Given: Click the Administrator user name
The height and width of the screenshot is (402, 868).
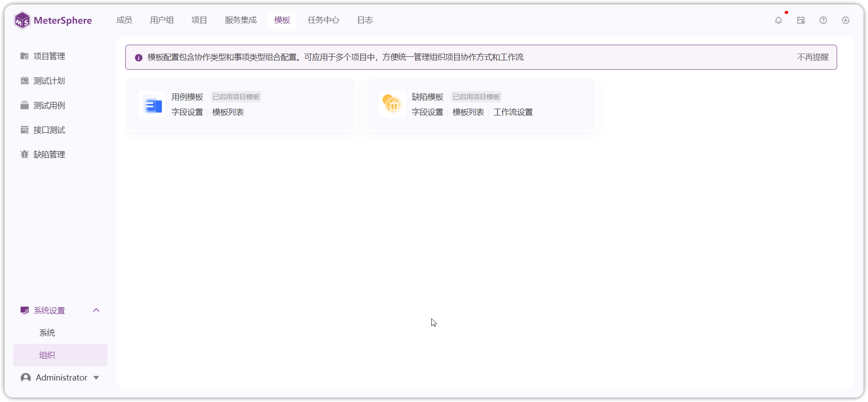Looking at the screenshot, I should (x=62, y=378).
